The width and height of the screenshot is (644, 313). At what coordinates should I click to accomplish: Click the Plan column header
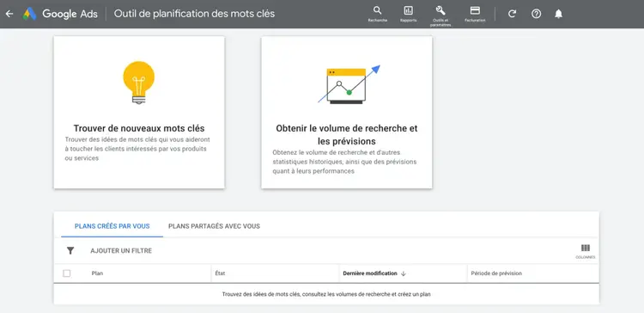point(97,273)
